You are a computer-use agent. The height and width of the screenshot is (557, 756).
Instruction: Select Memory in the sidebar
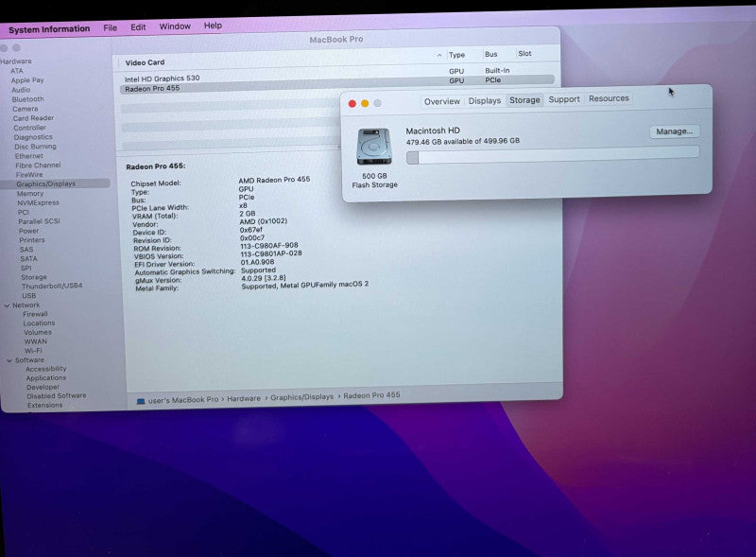pos(30,194)
